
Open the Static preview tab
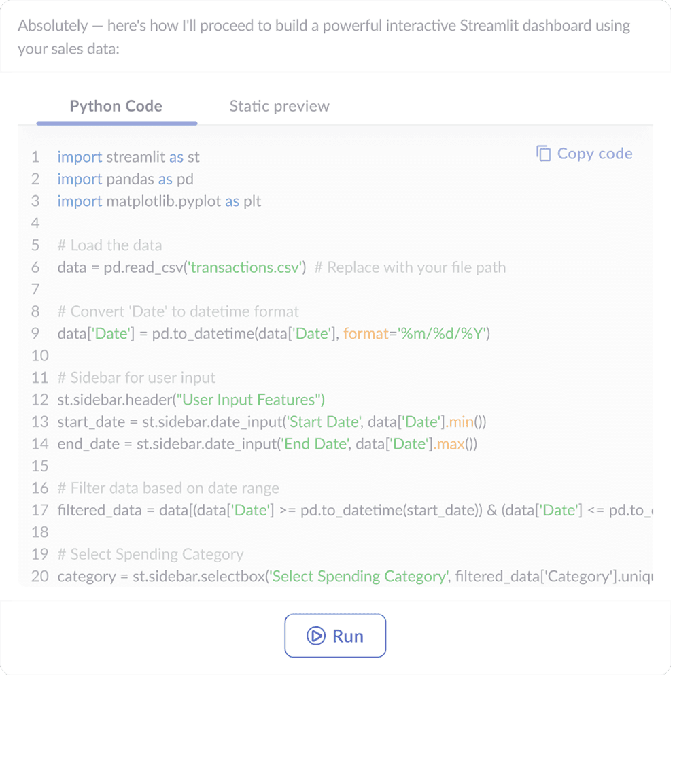pos(279,106)
